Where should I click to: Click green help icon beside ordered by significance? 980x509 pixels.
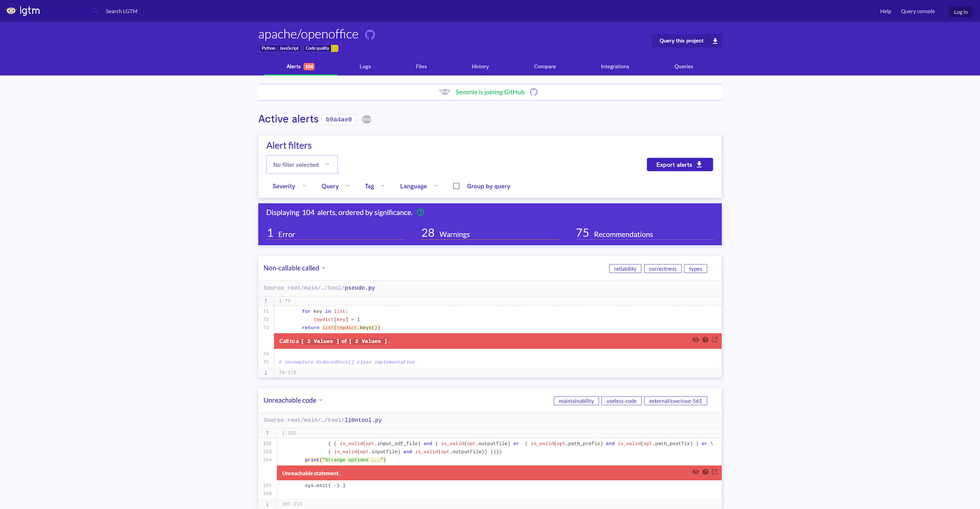click(421, 212)
